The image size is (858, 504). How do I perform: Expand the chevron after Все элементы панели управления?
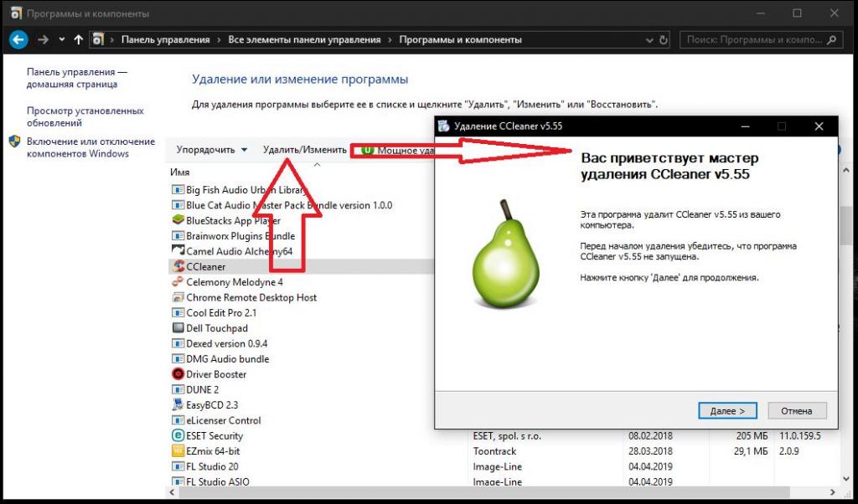click(390, 39)
